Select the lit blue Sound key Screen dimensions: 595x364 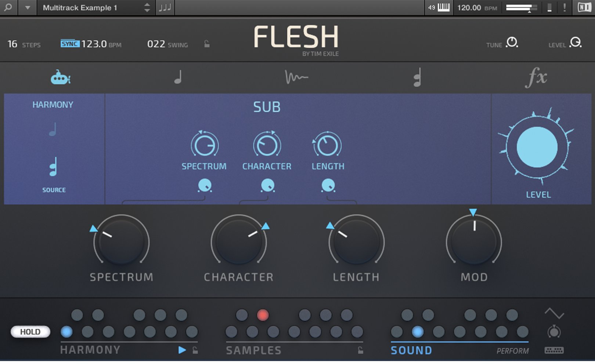click(x=418, y=332)
